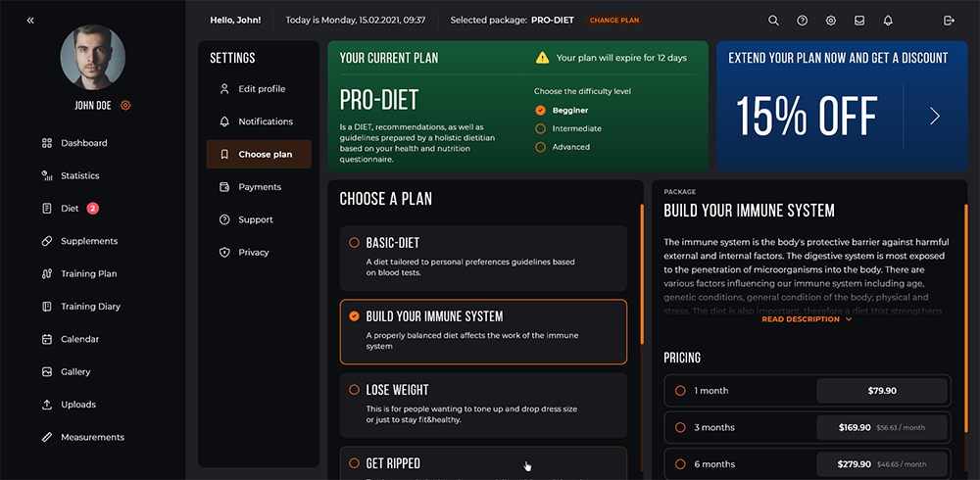Open the Diet section with badge
The image size is (980, 480).
[x=70, y=209]
